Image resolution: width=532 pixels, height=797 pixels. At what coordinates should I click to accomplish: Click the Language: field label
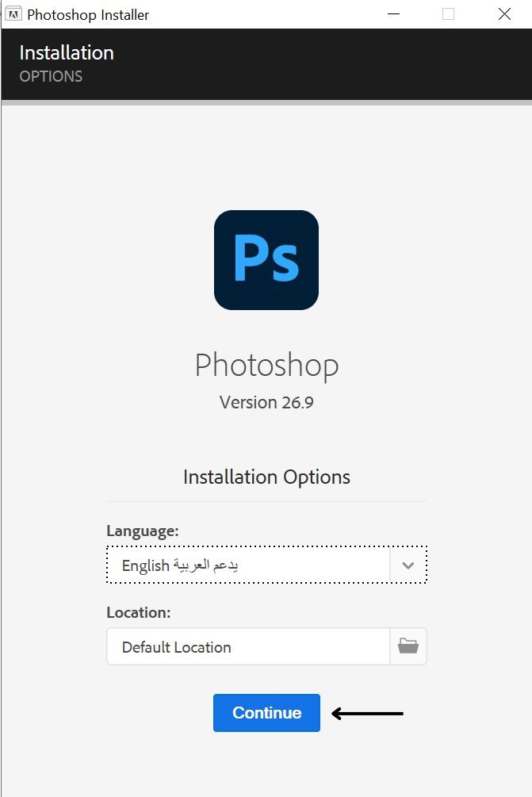pos(143,531)
